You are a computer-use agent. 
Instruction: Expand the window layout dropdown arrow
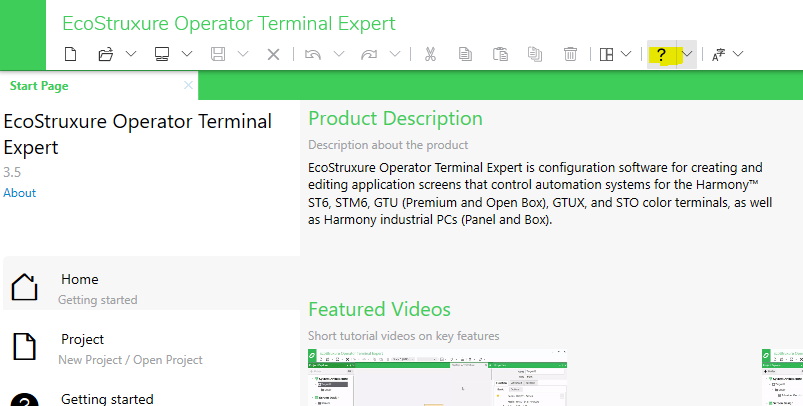click(626, 54)
